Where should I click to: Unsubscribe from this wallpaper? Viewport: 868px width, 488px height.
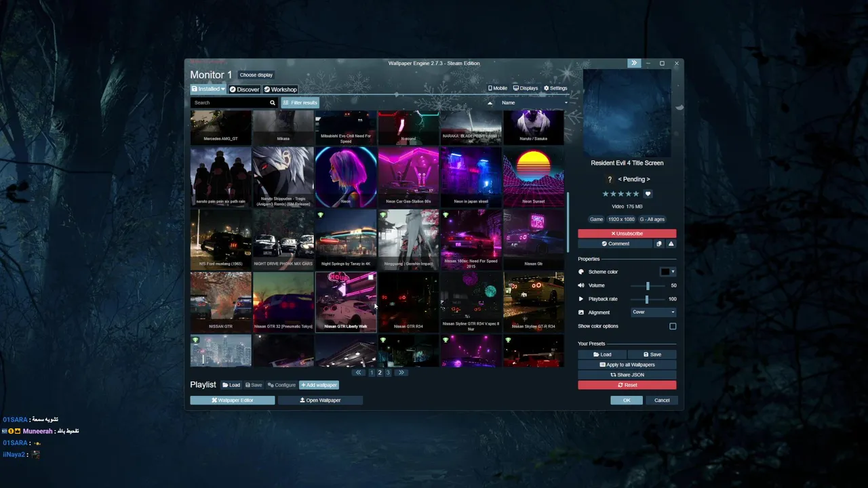point(627,233)
